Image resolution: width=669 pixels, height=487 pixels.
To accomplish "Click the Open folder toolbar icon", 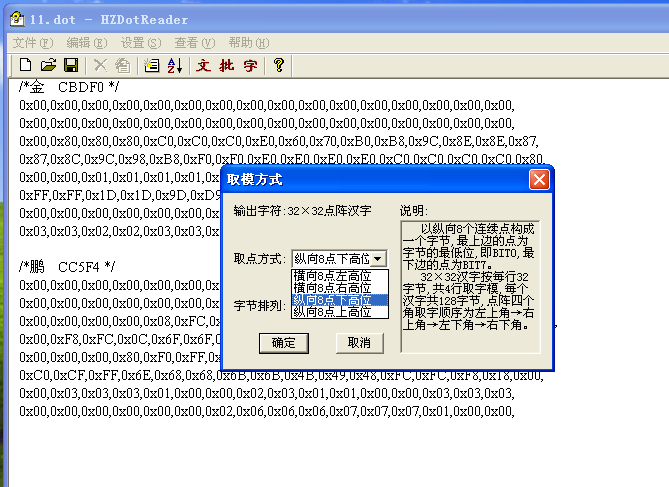I will [48, 65].
